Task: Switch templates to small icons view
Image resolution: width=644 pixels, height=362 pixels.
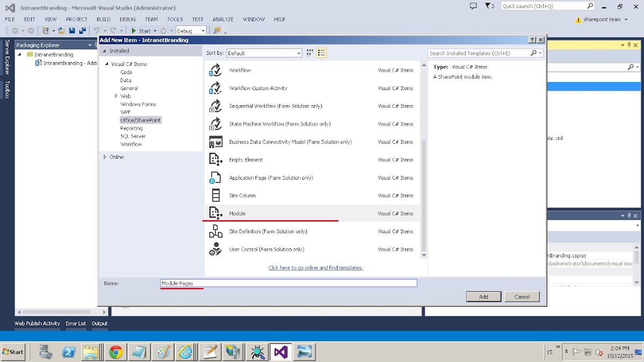Action: (x=310, y=53)
